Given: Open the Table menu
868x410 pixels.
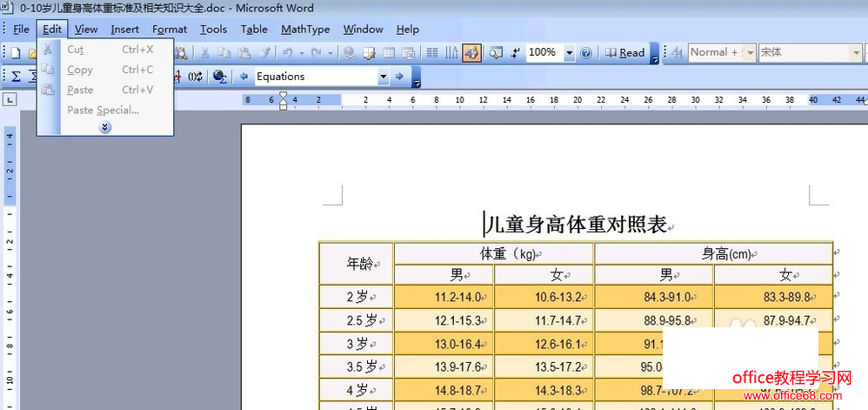Looking at the screenshot, I should (254, 30).
